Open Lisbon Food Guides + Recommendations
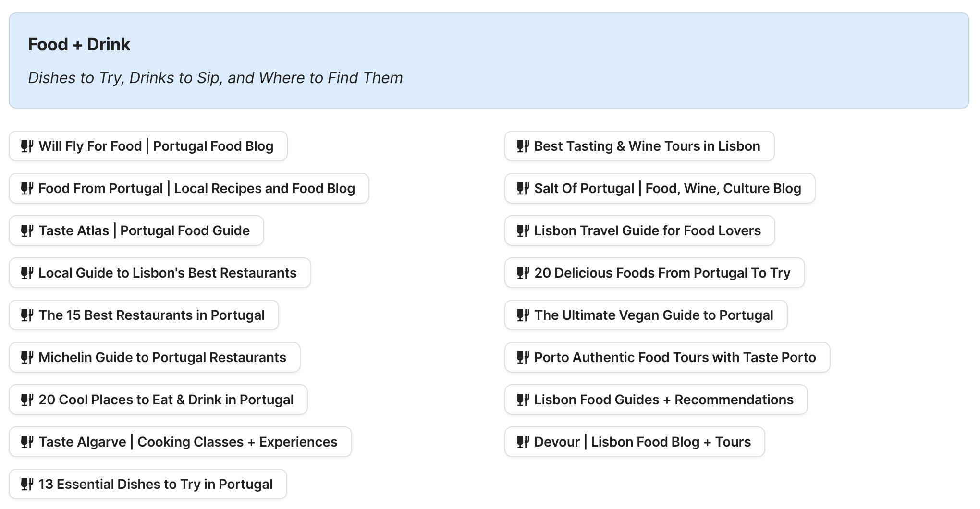This screenshot has width=980, height=509. [656, 400]
